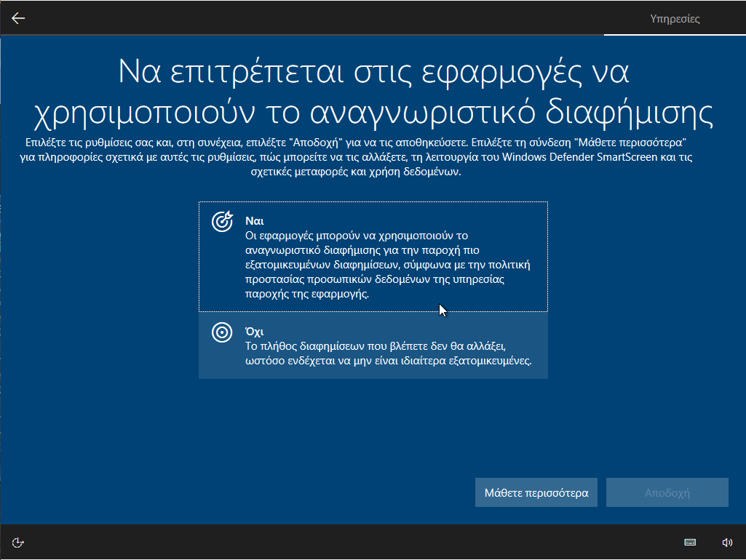746x560 pixels.
Task: Click the Μάθετε περισσότερα button
Action: [536, 492]
